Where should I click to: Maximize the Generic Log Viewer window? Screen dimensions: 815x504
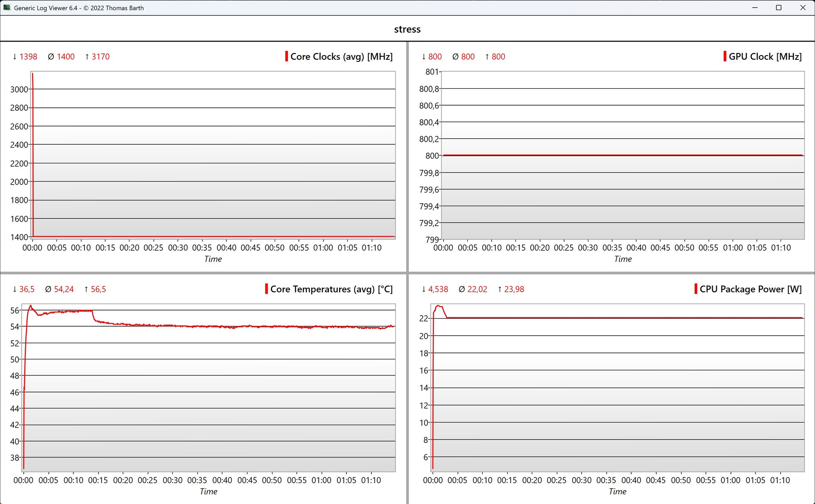pos(778,8)
